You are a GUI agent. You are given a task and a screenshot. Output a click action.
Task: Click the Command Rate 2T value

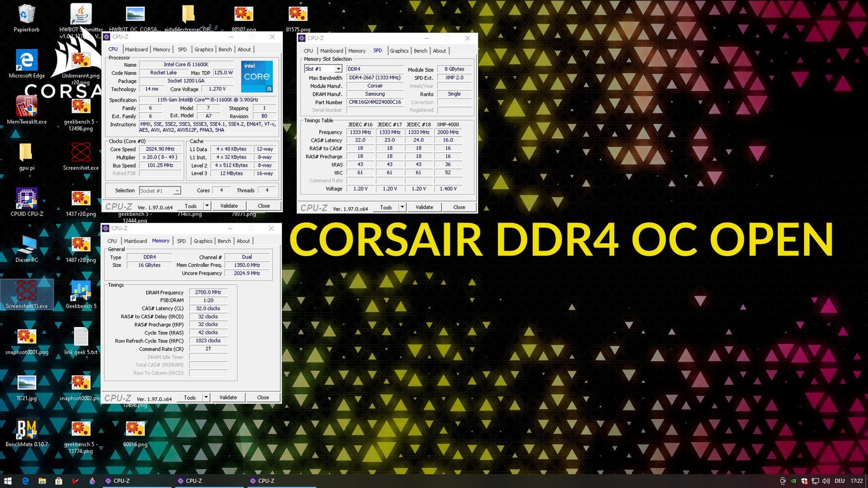pyautogui.click(x=208, y=349)
